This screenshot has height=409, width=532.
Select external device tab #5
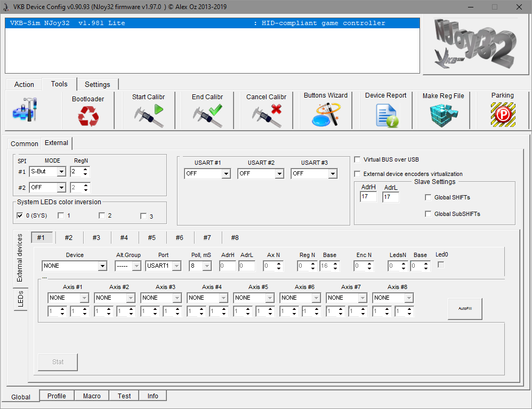point(152,238)
